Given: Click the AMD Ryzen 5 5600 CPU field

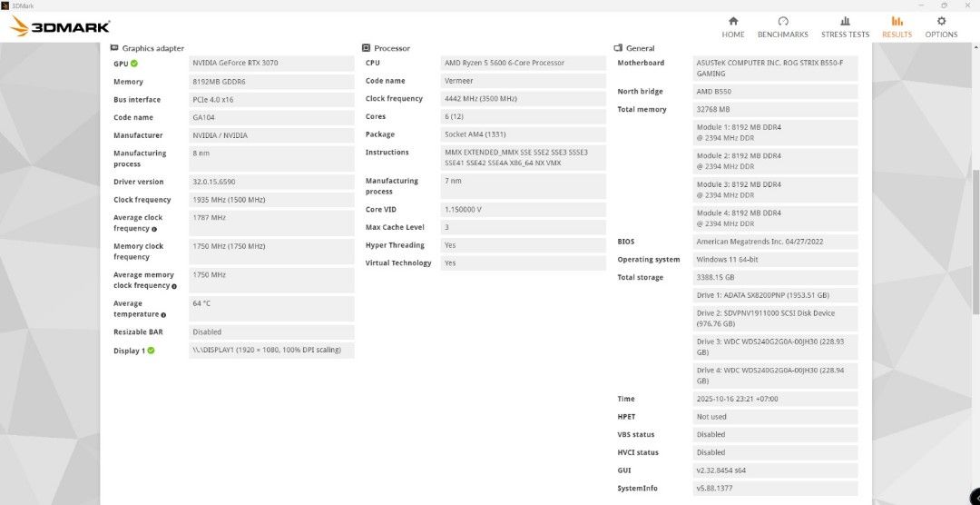Looking at the screenshot, I should [x=523, y=64].
